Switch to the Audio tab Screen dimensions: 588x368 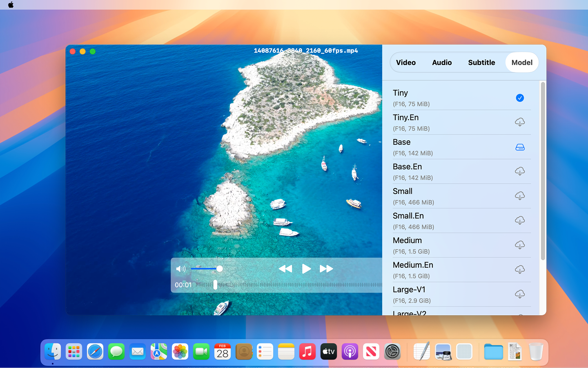(x=442, y=63)
